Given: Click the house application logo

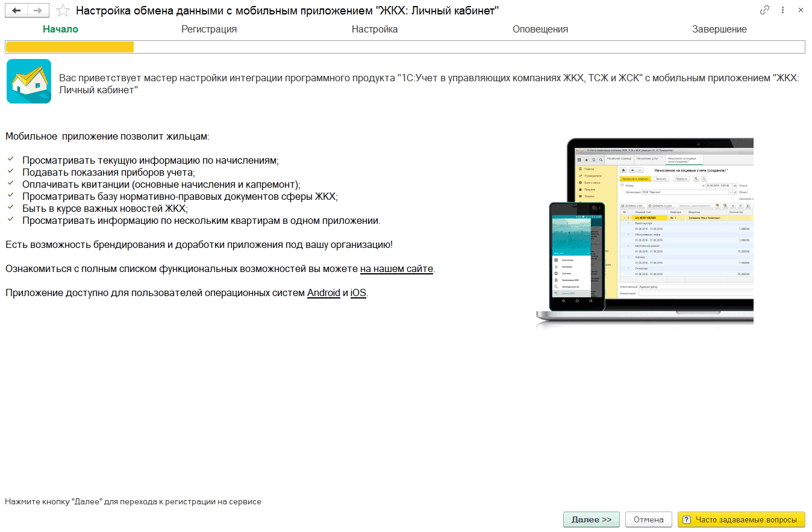Looking at the screenshot, I should (29, 81).
